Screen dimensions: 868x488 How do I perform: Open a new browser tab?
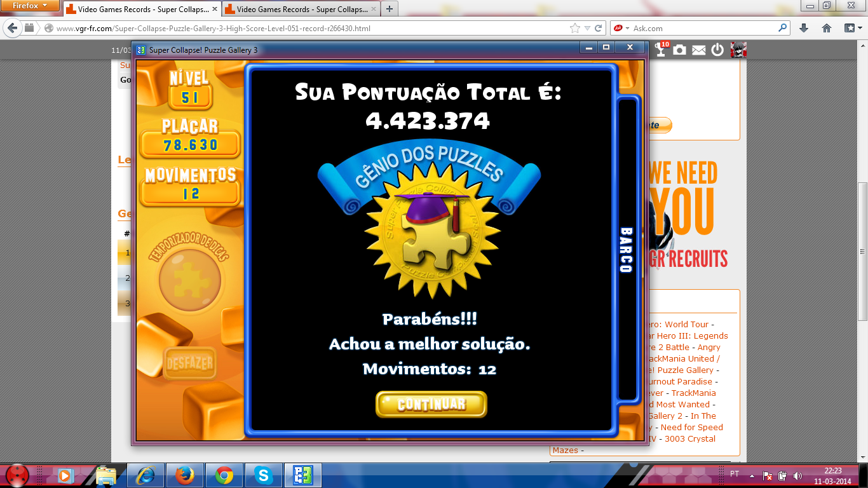389,9
